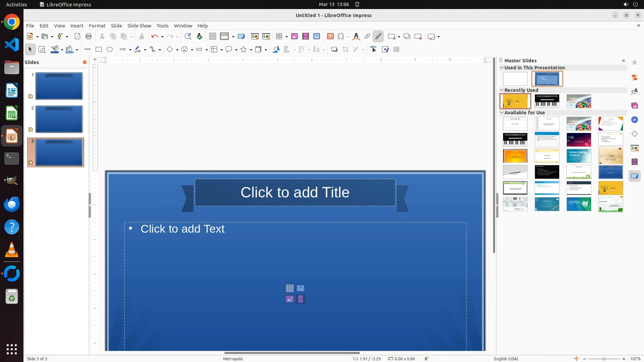Open the Format menu
This screenshot has width=644, height=362.
[97, 26]
